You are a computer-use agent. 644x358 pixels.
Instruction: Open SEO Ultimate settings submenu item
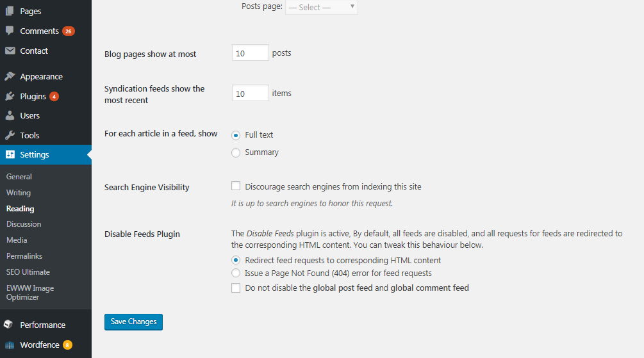(28, 272)
